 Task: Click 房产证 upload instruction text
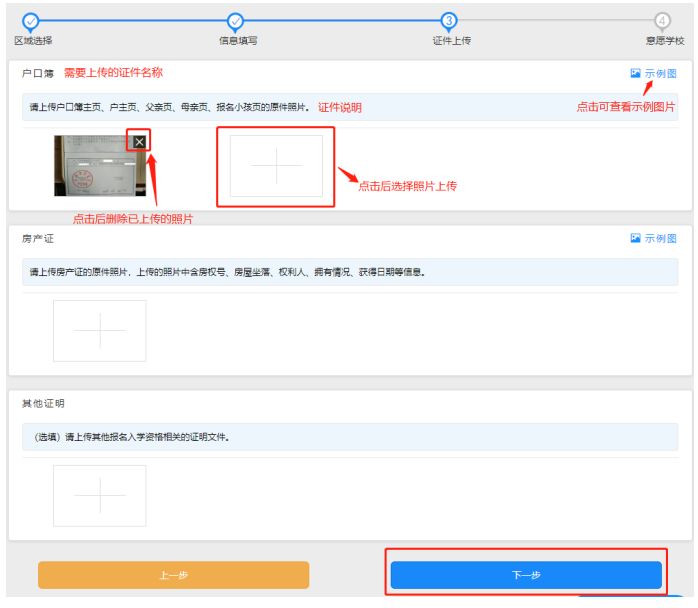227,272
